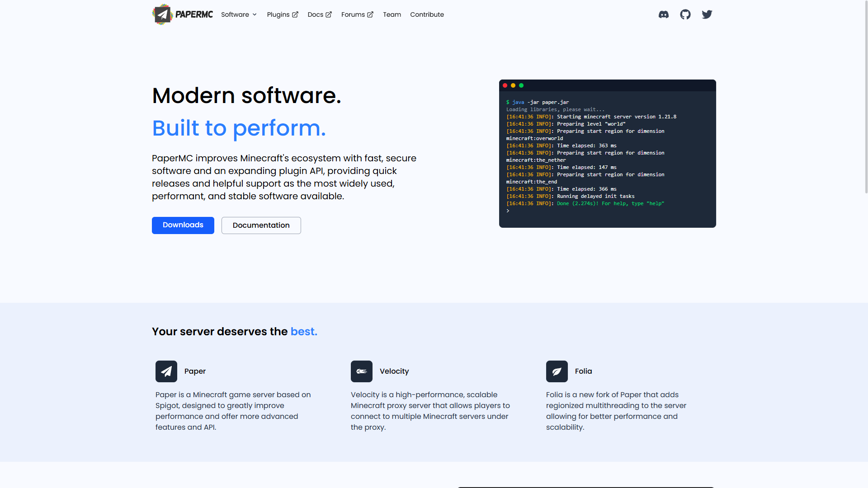Screen dimensions: 868x488
Task: Open the GitHub icon link
Action: [685, 14]
